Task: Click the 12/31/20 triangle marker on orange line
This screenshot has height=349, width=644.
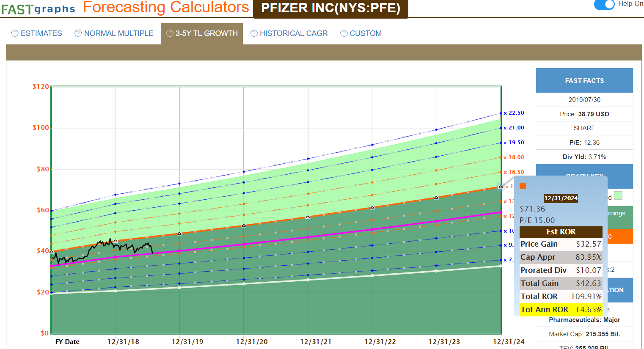Action: [244, 226]
